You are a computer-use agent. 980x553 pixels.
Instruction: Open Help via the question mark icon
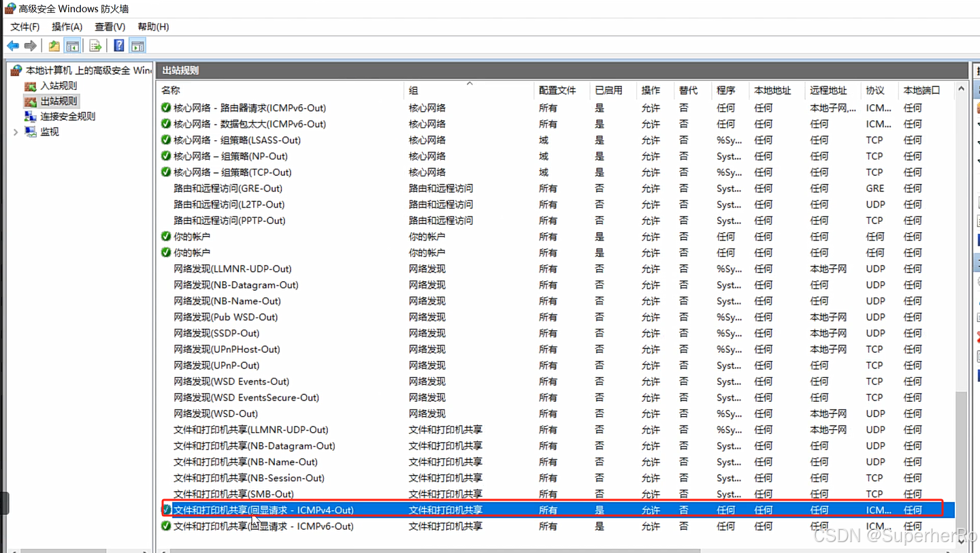tap(119, 46)
